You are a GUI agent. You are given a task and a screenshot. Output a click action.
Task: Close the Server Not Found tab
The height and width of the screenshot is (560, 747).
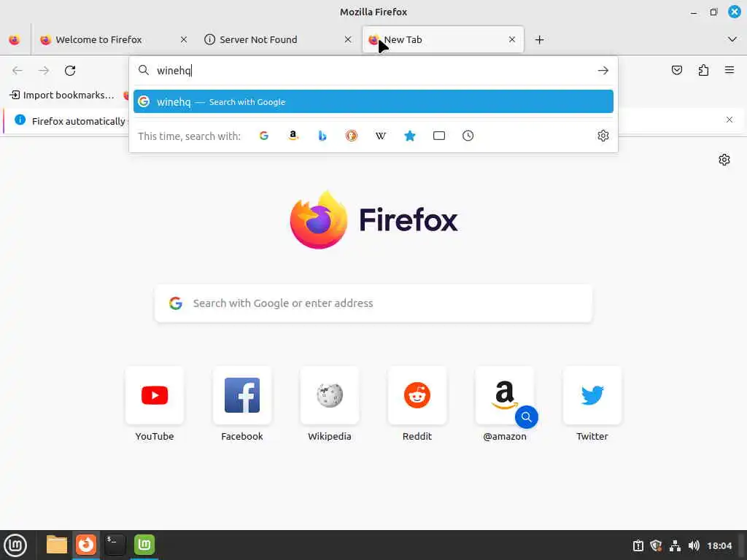(x=348, y=39)
